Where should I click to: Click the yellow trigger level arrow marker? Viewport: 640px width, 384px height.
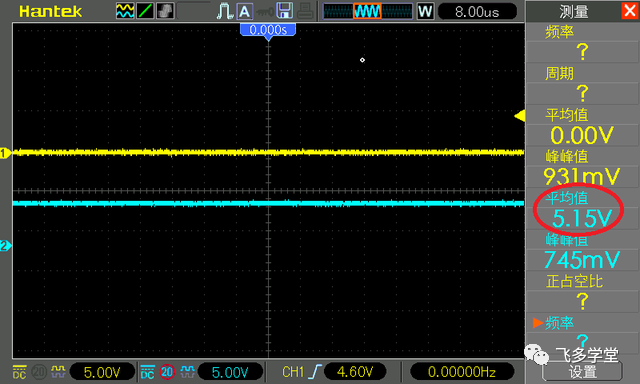pos(520,116)
